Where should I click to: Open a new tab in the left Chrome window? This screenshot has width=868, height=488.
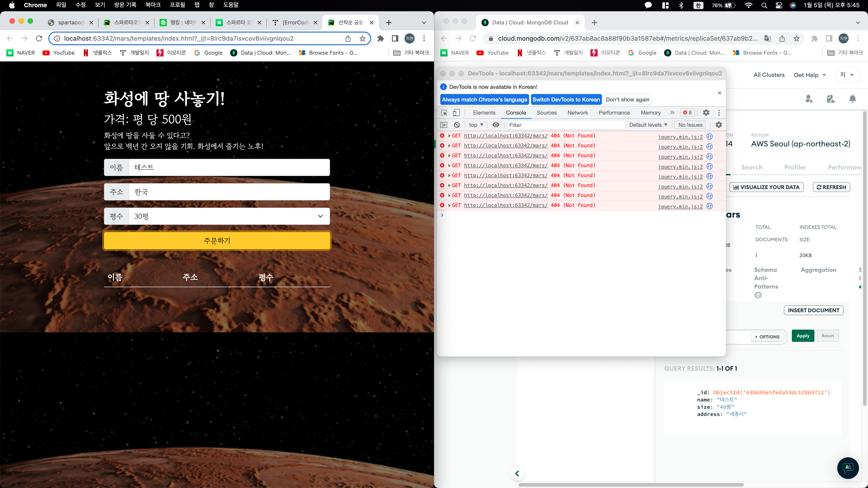click(x=389, y=23)
